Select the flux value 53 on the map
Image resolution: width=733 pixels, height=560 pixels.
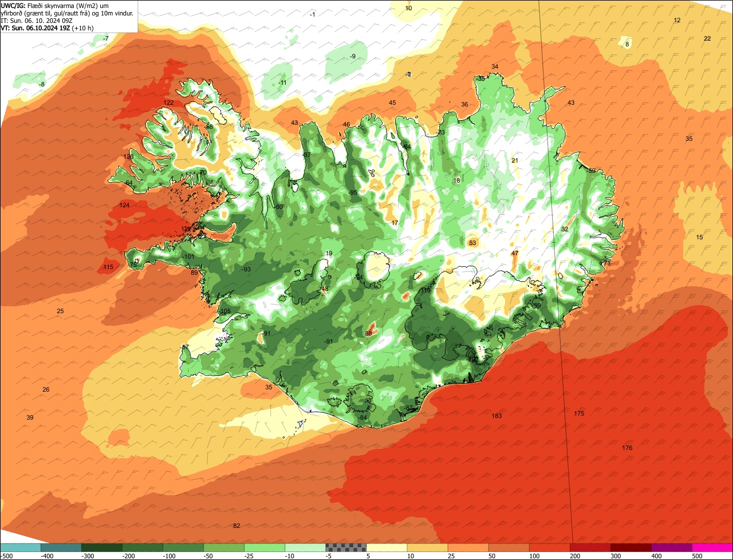472,243
